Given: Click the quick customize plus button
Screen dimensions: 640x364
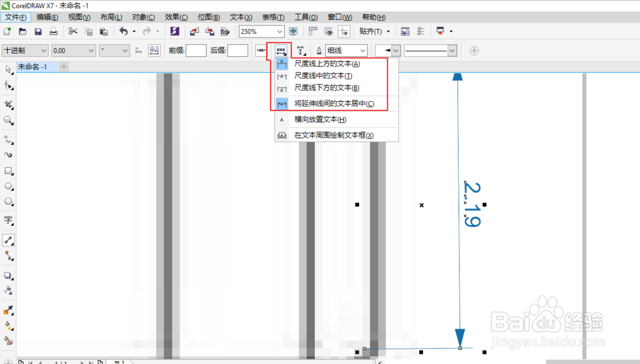Looking at the screenshot, I should 474,51.
